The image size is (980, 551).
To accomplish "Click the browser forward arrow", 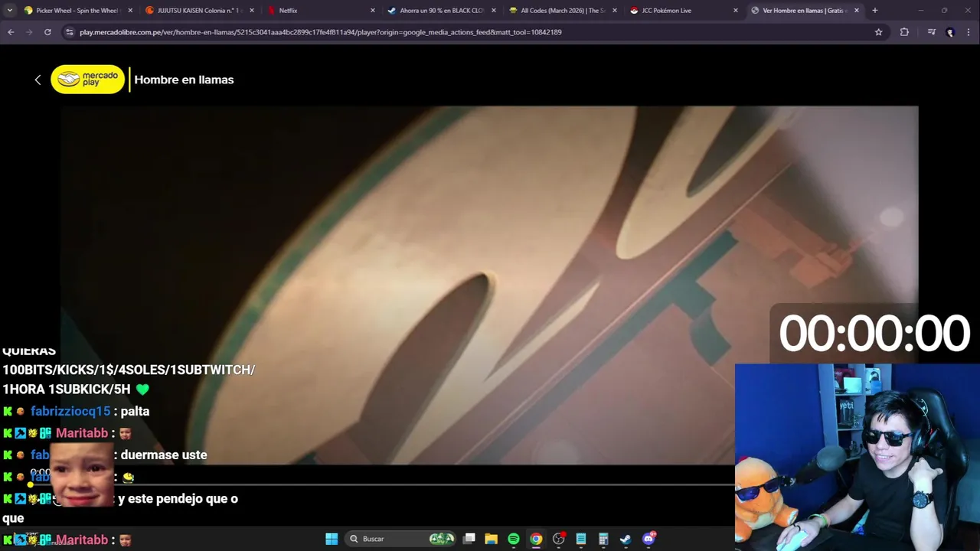I will (x=29, y=32).
